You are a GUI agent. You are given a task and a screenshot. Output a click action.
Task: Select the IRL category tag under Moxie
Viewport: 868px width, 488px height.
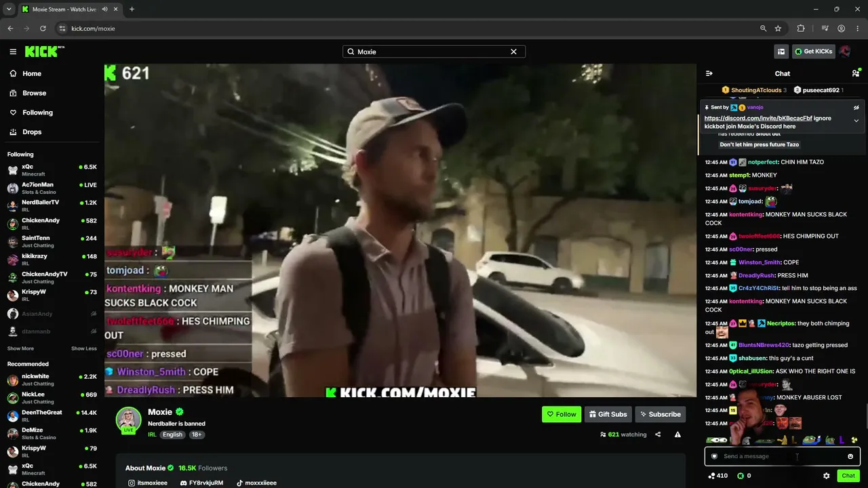[x=152, y=434]
